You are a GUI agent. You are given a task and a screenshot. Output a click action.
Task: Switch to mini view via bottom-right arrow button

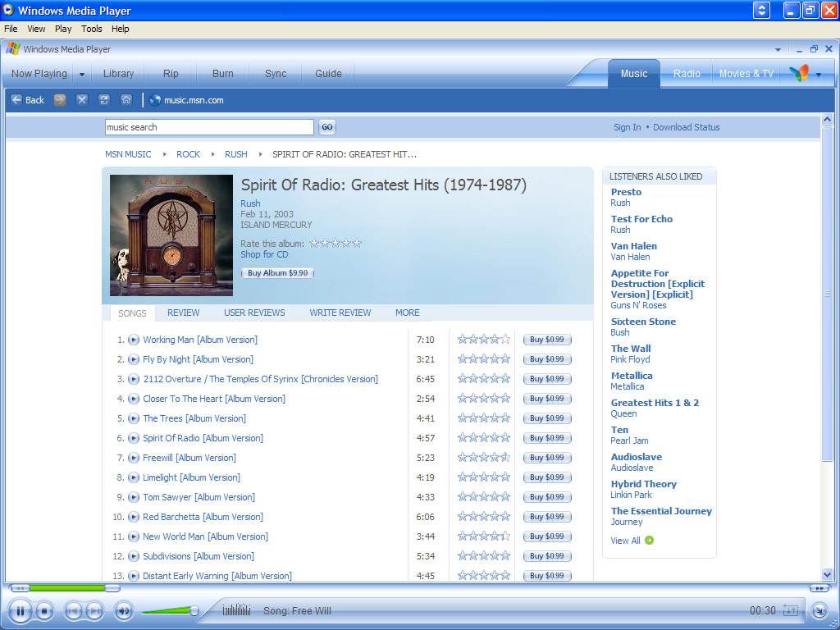[819, 610]
